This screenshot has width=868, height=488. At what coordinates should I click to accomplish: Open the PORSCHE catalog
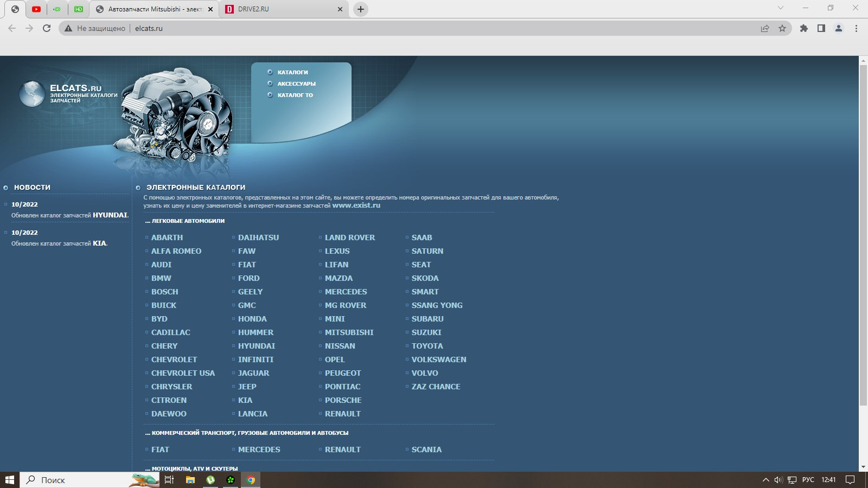(343, 400)
